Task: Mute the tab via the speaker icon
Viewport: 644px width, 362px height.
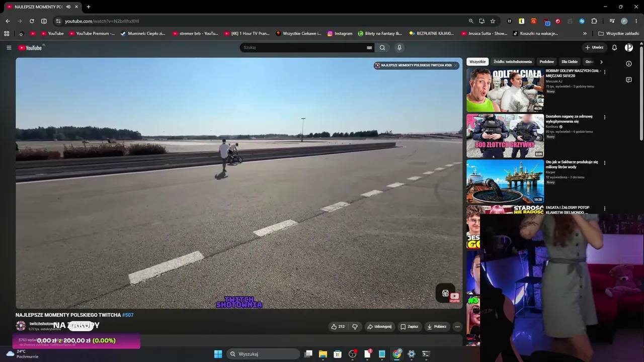Action: (x=68, y=7)
